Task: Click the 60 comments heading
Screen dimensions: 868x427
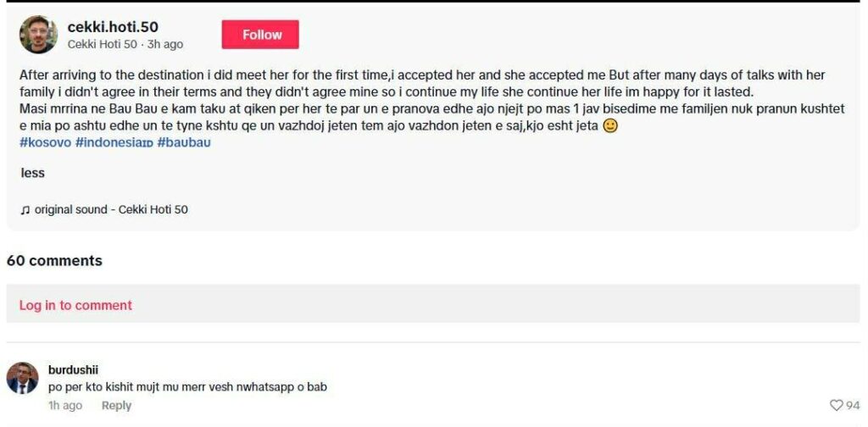Action: tap(54, 261)
